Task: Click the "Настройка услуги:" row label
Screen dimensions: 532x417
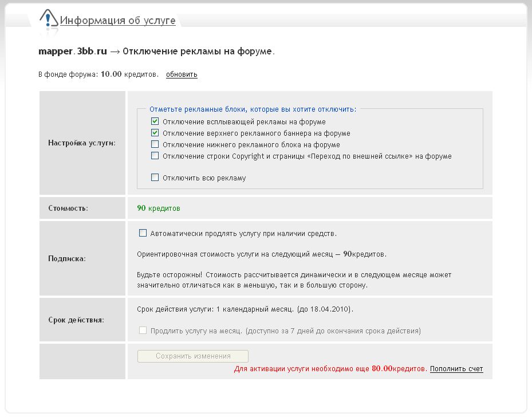Action: click(82, 143)
